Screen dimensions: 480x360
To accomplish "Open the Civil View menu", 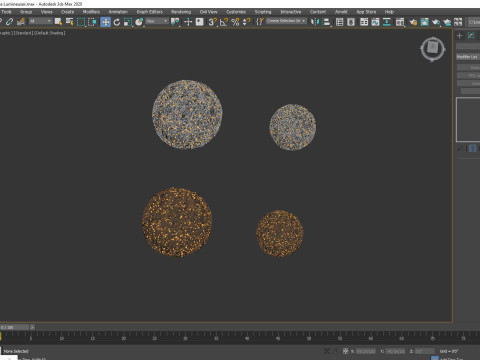I will pyautogui.click(x=208, y=12).
